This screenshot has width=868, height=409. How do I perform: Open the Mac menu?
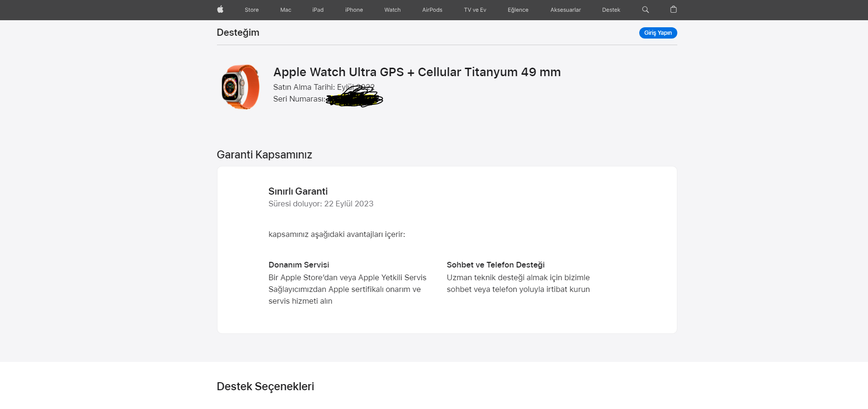[286, 10]
